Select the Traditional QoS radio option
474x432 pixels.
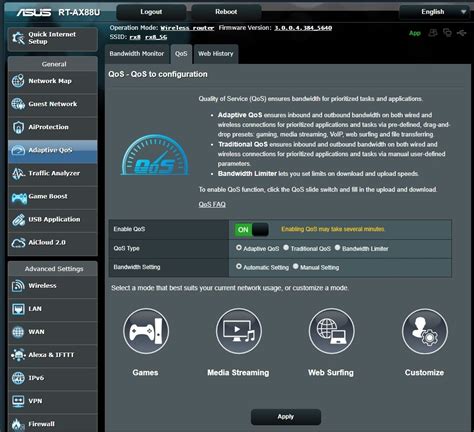click(286, 248)
